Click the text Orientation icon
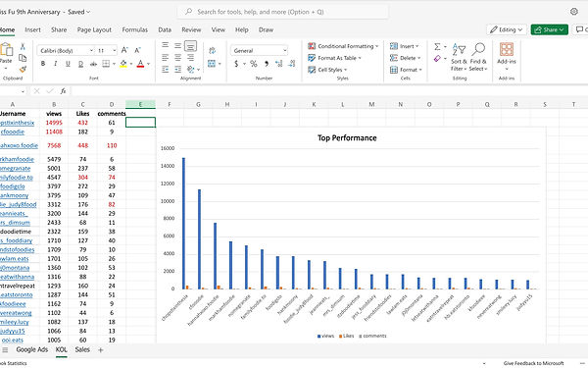This screenshot has width=588, height=368. (190, 69)
